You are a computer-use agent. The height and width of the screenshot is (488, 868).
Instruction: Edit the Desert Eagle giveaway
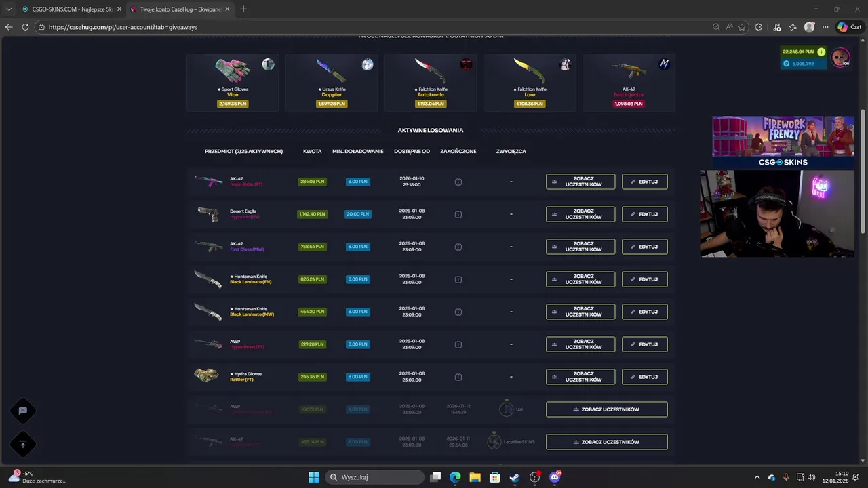click(644, 214)
